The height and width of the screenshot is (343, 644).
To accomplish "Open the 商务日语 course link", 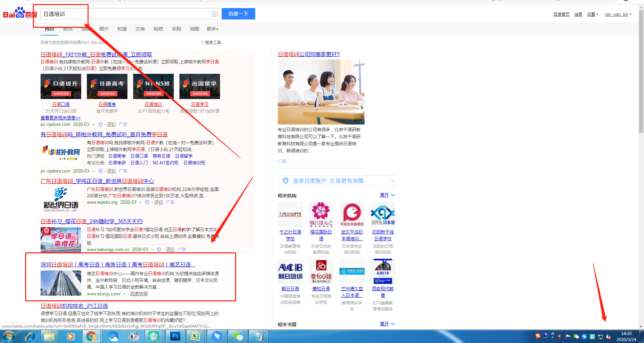I will 161,156.
